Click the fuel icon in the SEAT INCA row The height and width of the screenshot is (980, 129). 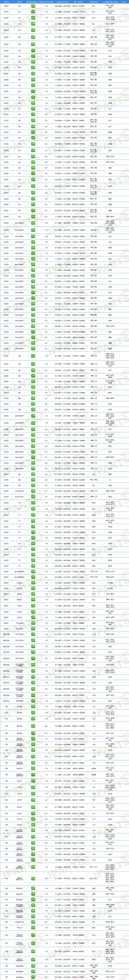tap(33, 606)
